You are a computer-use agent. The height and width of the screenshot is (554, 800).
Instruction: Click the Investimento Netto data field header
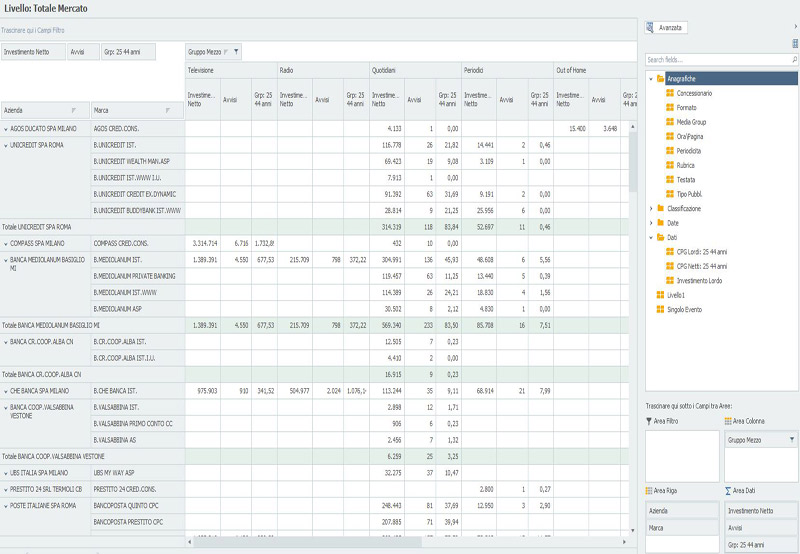pyautogui.click(x=34, y=51)
